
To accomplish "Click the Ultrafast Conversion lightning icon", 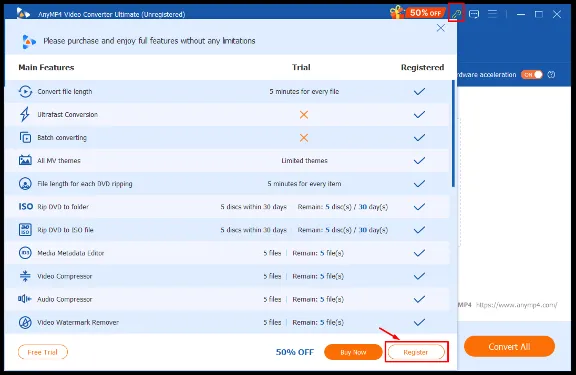I will 25,114.
